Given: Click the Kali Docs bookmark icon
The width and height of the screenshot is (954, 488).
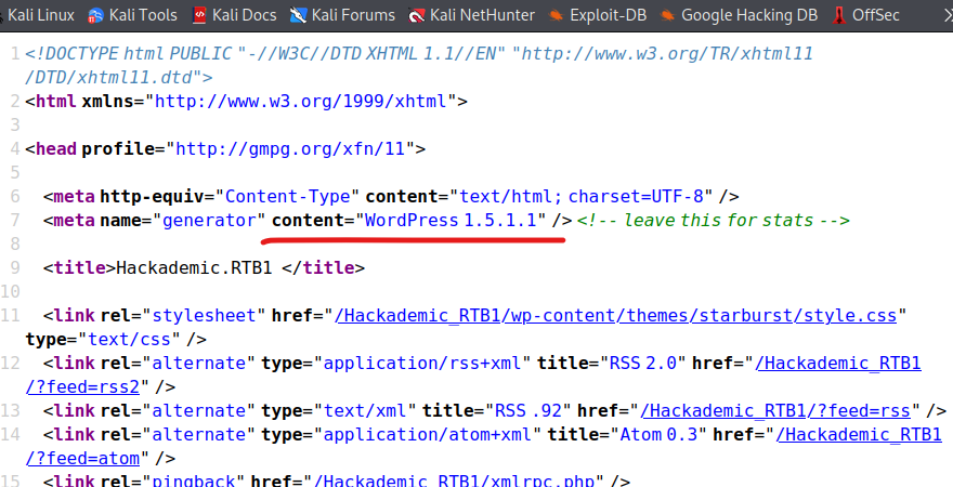Looking at the screenshot, I should click(x=198, y=15).
